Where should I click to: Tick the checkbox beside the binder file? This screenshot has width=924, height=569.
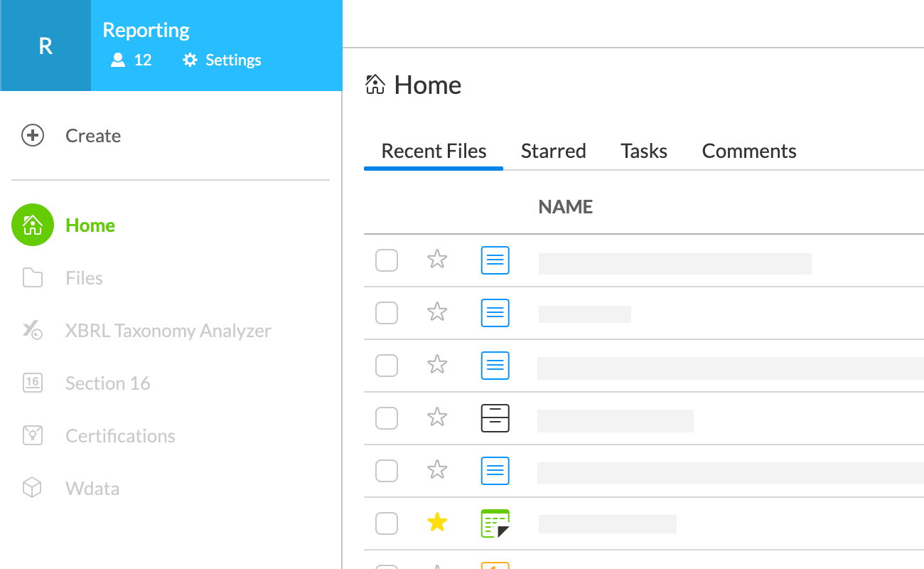click(387, 418)
